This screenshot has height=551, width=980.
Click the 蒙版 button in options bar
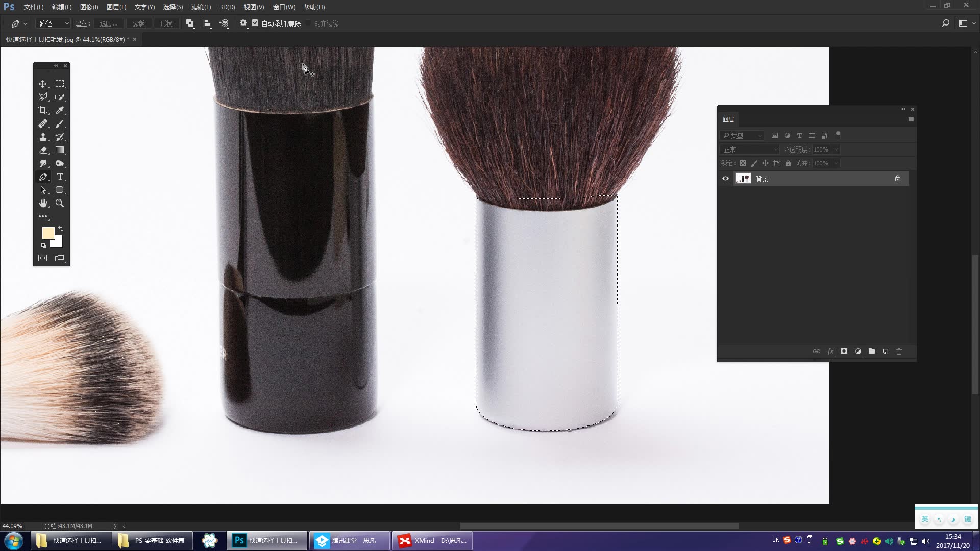click(x=138, y=23)
